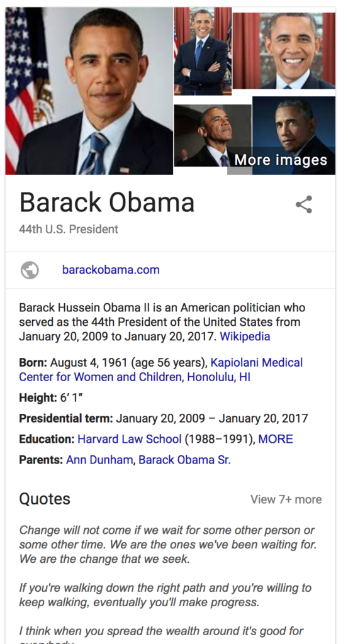Click the globe icon next to website
This screenshot has height=644, width=348.
coord(30,270)
